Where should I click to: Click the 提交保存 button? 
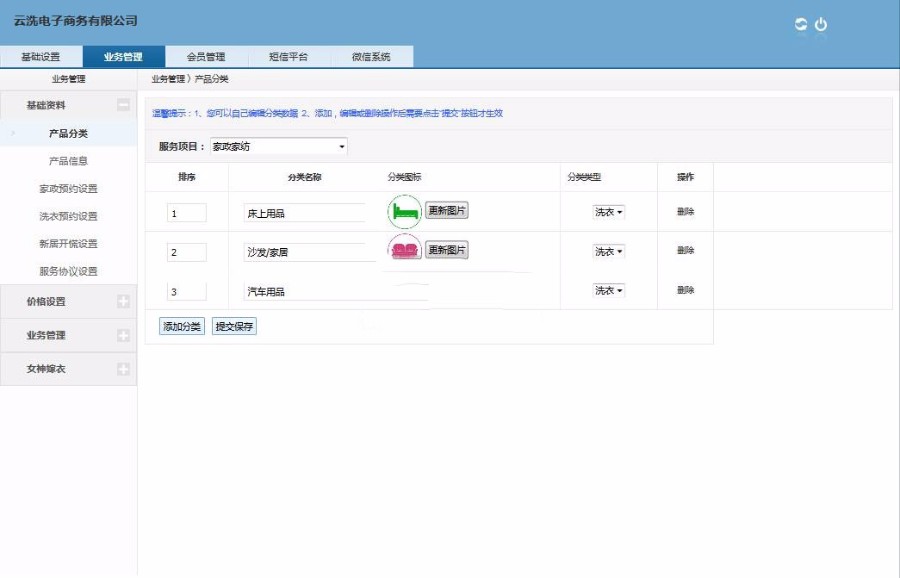(234, 326)
